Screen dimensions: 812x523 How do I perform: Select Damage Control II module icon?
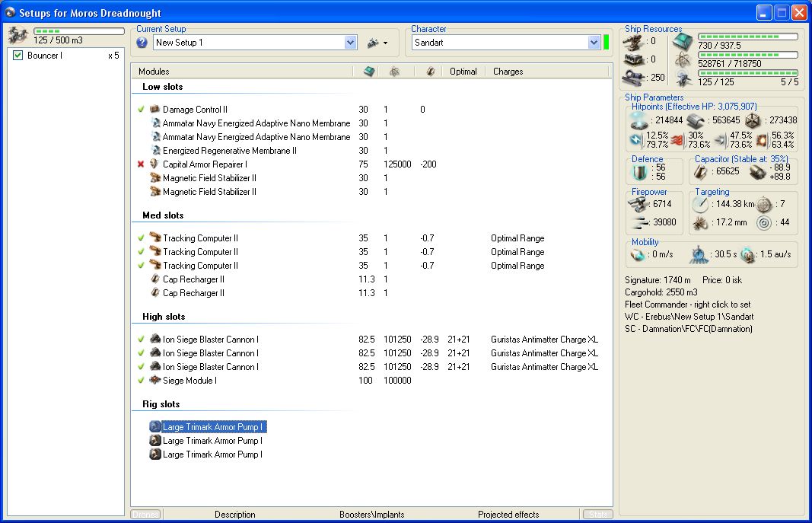[154, 110]
